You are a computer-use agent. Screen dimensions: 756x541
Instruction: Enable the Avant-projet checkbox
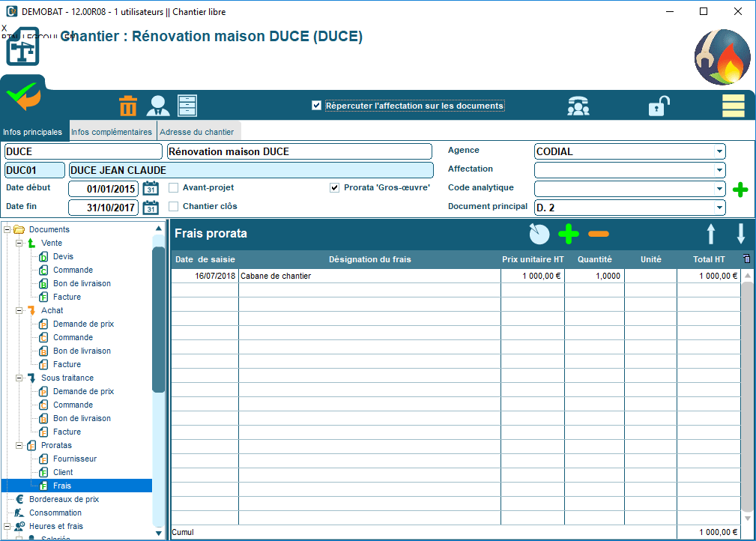click(x=174, y=187)
